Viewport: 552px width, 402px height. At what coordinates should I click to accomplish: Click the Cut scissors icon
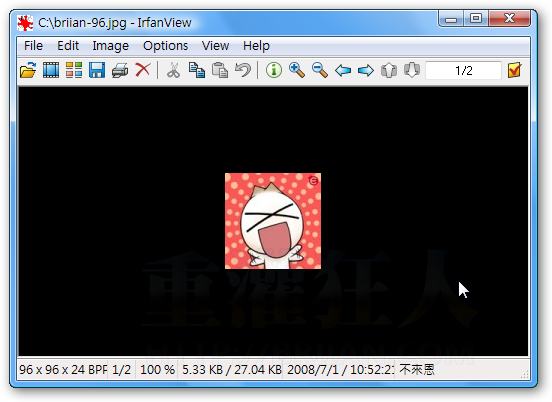173,70
